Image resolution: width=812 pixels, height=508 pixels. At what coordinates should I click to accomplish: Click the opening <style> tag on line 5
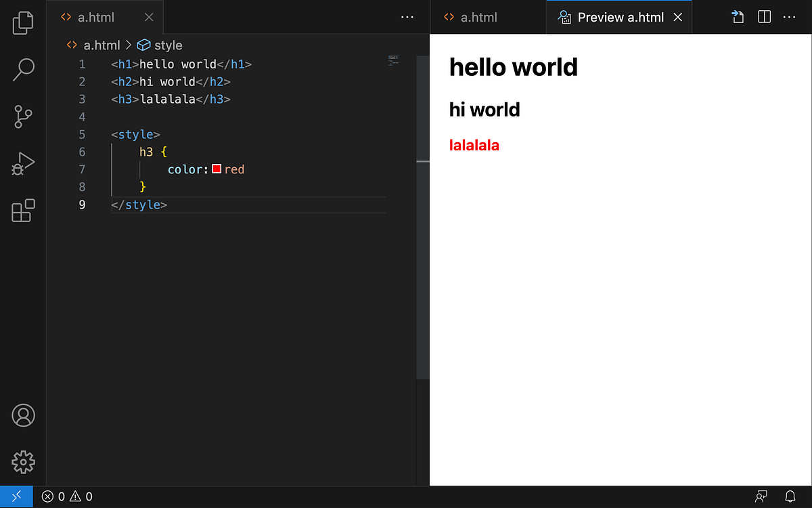tap(135, 134)
